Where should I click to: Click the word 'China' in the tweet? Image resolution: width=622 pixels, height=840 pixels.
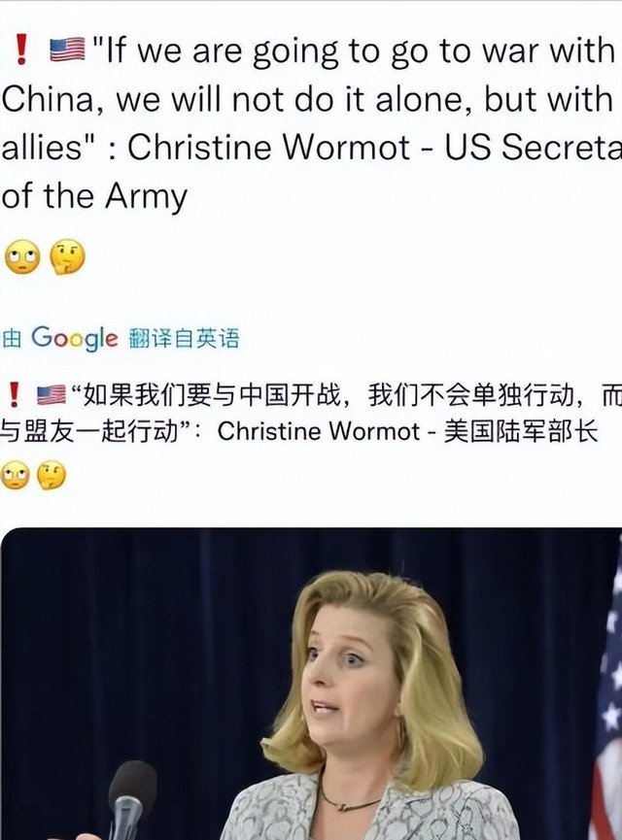coord(48,100)
